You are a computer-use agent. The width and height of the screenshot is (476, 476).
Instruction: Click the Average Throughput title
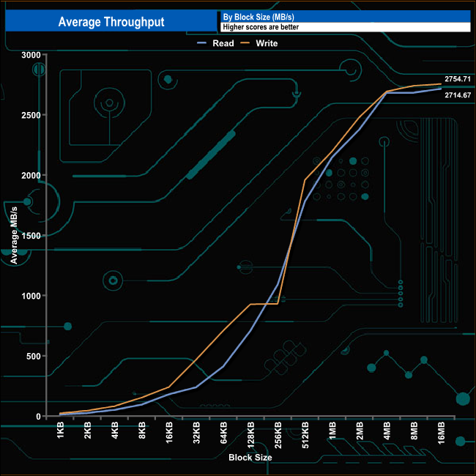(x=111, y=22)
